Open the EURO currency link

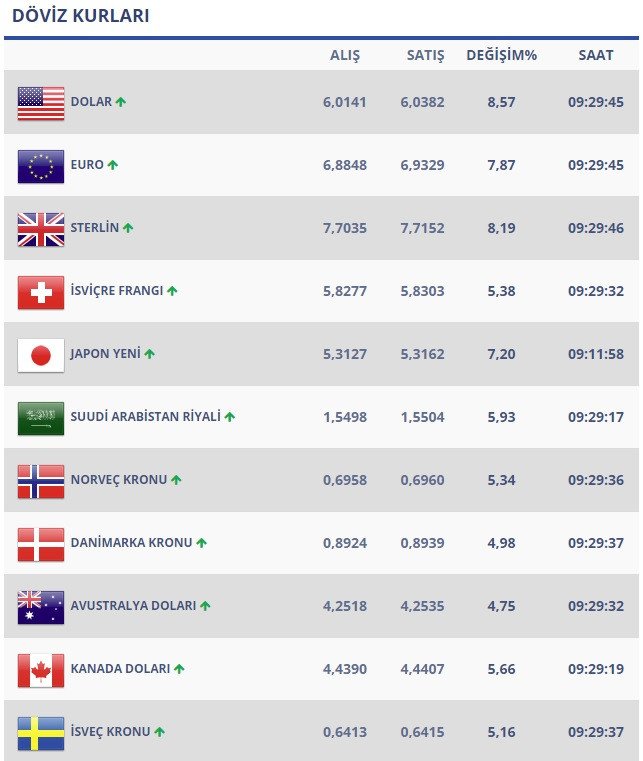pyautogui.click(x=87, y=165)
